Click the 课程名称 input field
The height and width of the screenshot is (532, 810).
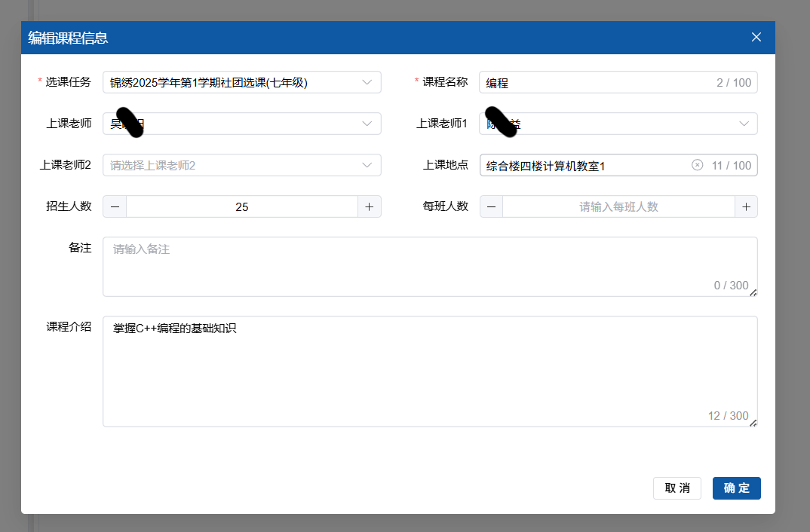click(596, 82)
